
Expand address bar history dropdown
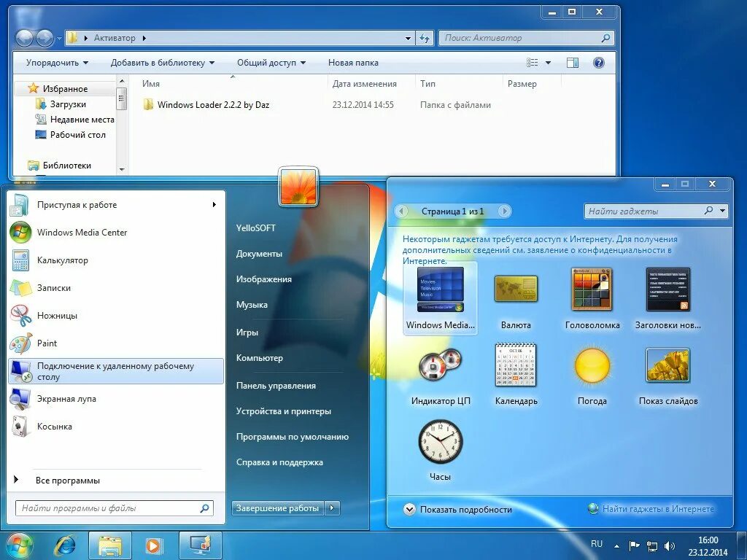point(408,38)
